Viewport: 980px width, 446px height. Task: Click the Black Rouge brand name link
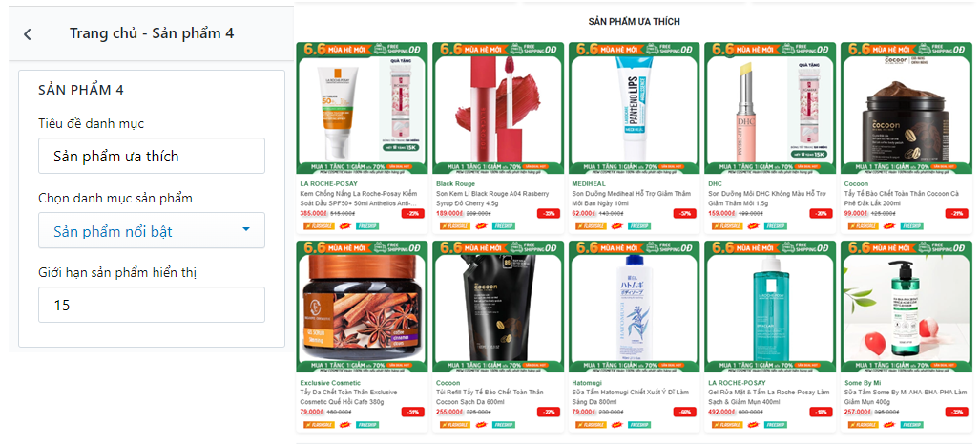tap(455, 184)
